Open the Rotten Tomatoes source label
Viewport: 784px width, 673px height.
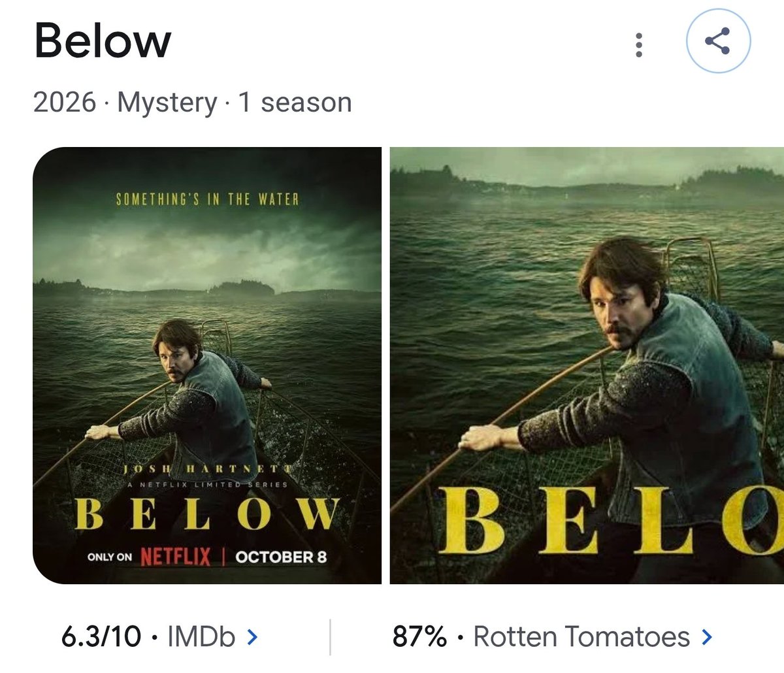coord(581,636)
